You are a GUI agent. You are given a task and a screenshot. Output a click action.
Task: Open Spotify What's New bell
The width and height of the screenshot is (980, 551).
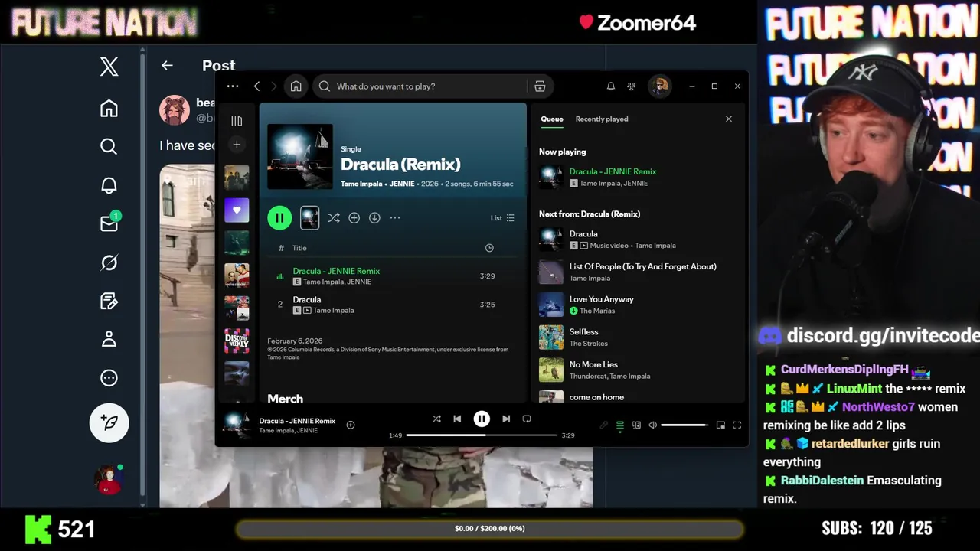[x=611, y=86]
